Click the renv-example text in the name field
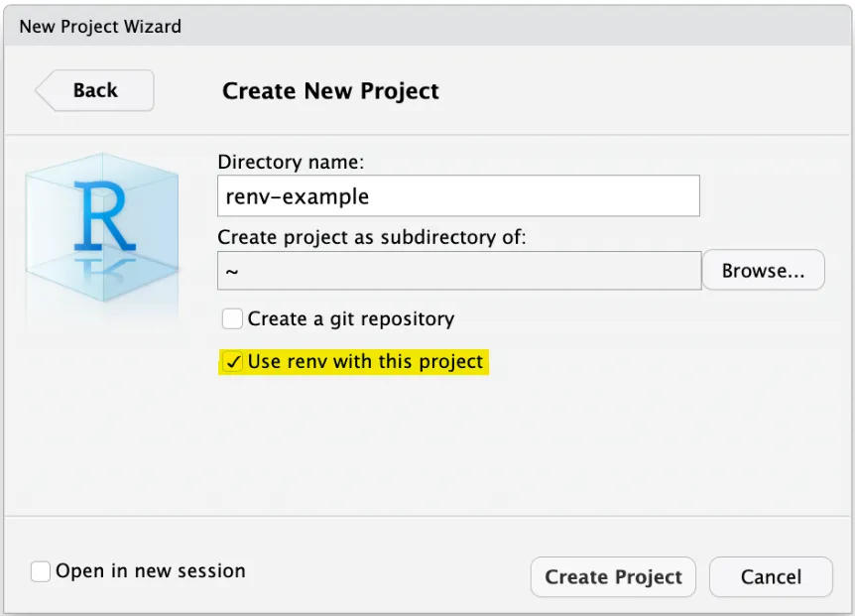 coord(298,196)
